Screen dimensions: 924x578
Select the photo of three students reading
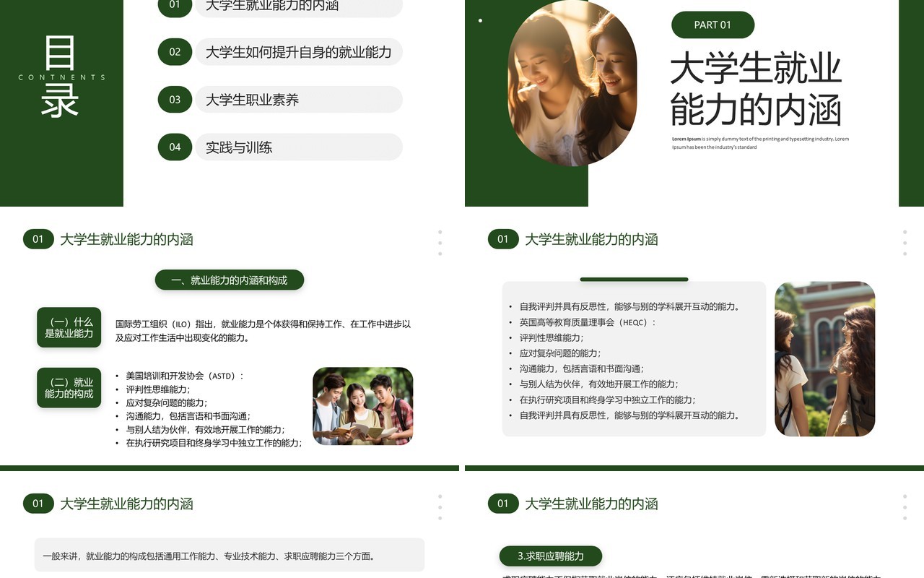[363, 406]
